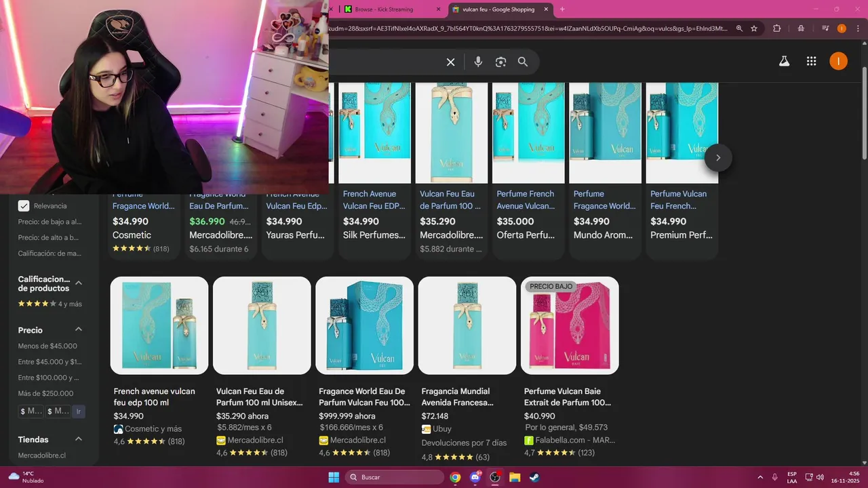
Task: Filter by Menos de $45.000
Action: [x=47, y=346]
